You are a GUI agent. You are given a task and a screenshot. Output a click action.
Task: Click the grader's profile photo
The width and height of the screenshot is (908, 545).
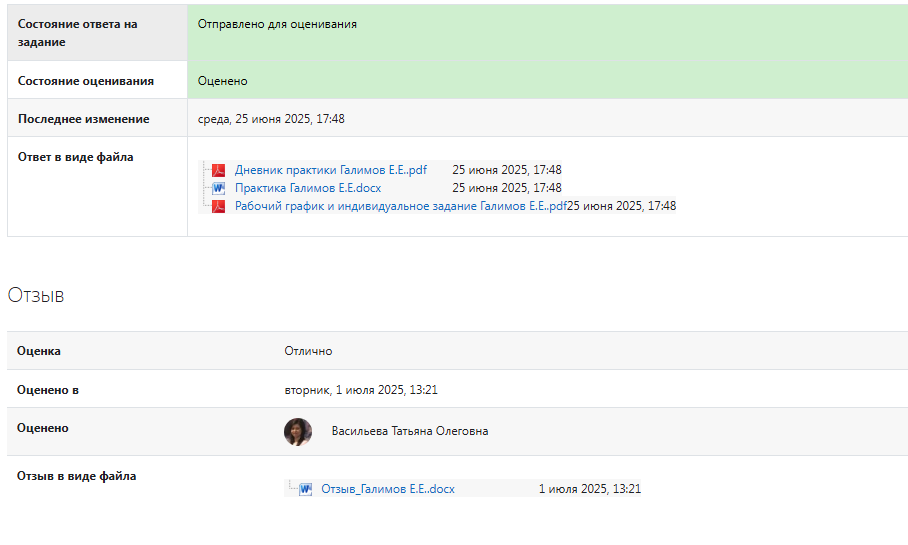(x=298, y=432)
